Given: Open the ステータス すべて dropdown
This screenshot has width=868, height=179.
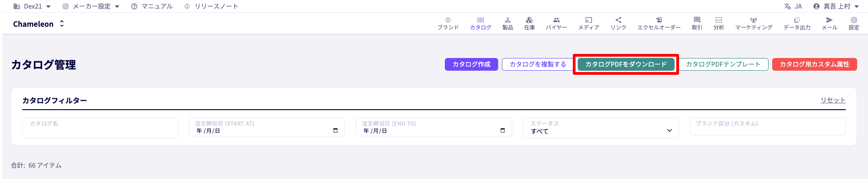Looking at the screenshot, I should point(601,127).
